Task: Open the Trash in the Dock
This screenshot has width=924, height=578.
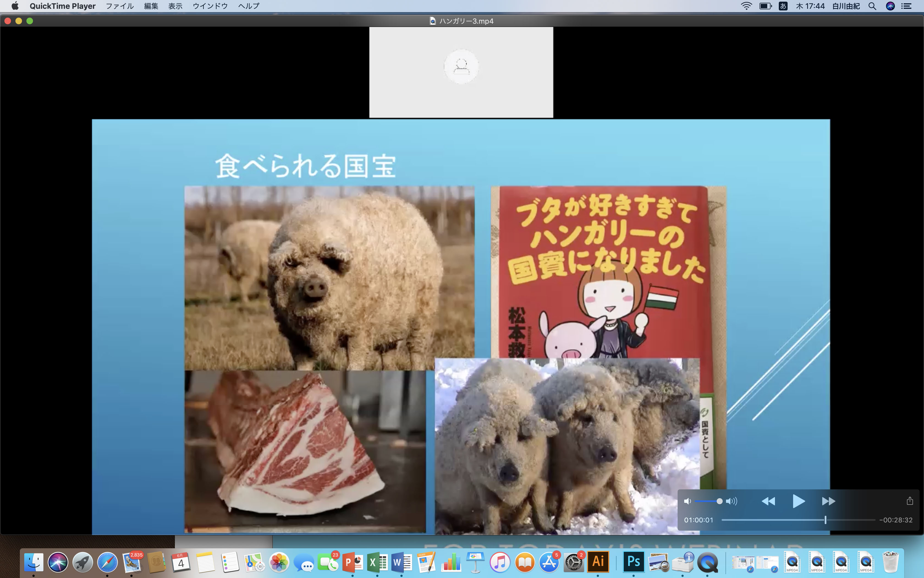Action: point(891,562)
